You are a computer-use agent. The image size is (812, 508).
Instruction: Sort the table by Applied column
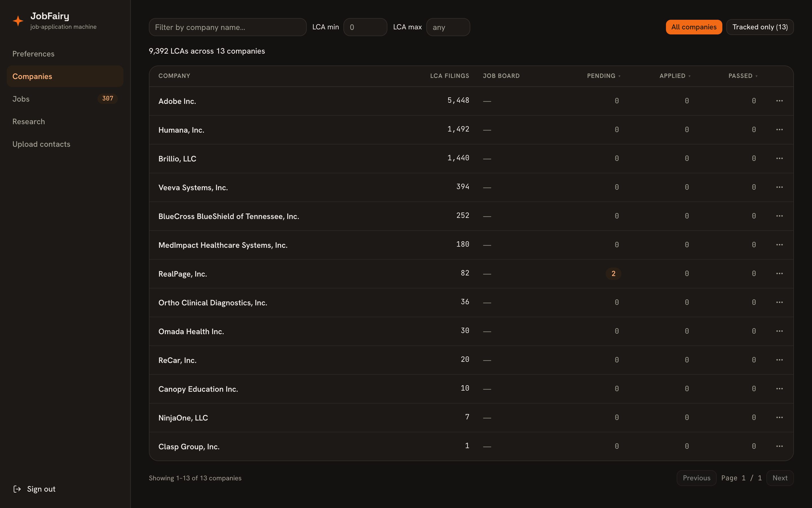pos(675,76)
